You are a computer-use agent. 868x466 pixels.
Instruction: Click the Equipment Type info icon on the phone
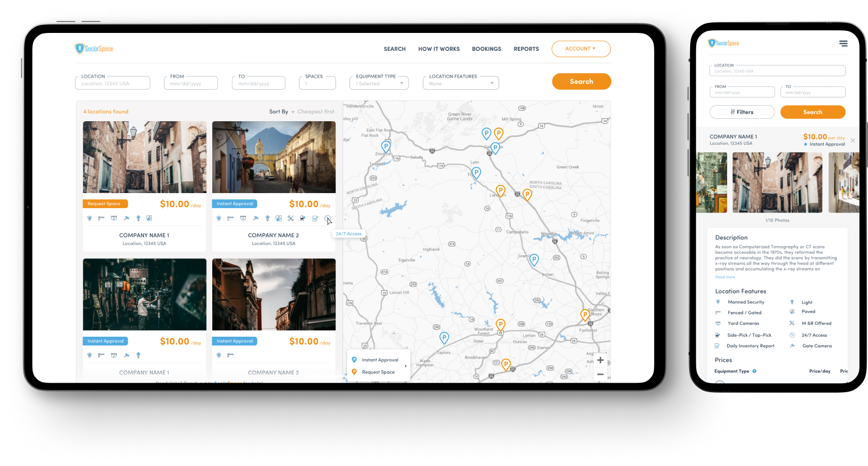(754, 371)
